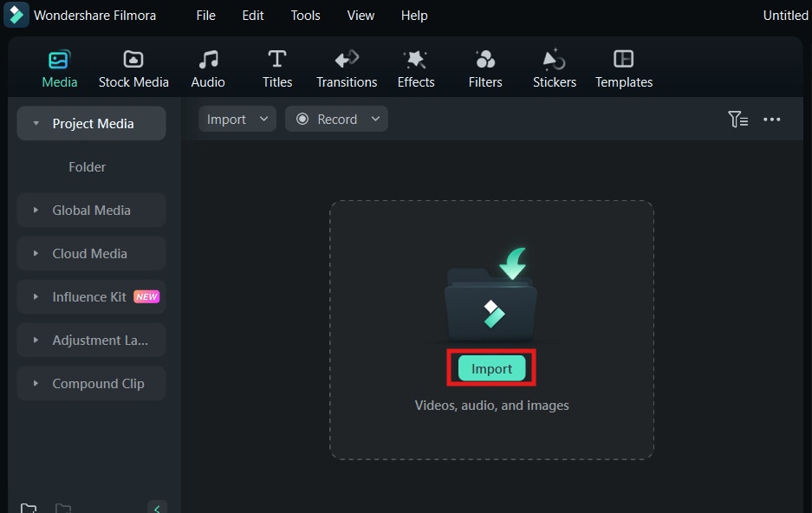This screenshot has width=812, height=513.
Task: Click the Wondershare Filmora logo icon
Action: point(16,15)
